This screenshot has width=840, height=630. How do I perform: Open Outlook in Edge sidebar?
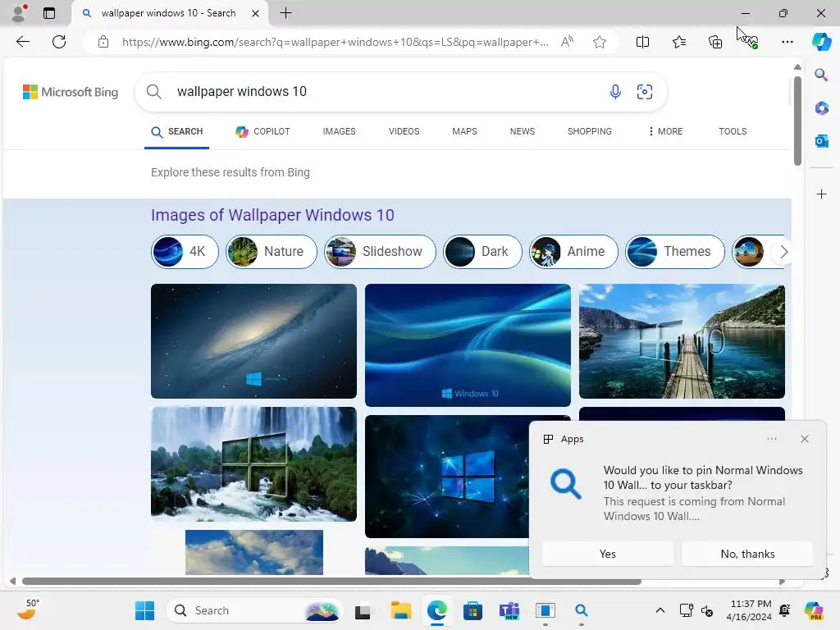click(x=821, y=141)
